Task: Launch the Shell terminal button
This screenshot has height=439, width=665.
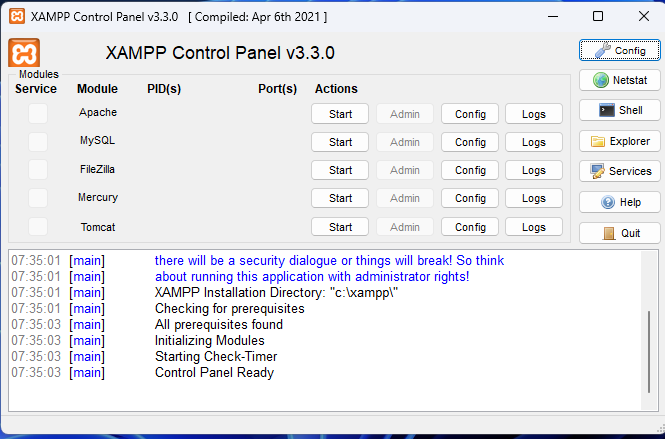Action: pos(620,110)
